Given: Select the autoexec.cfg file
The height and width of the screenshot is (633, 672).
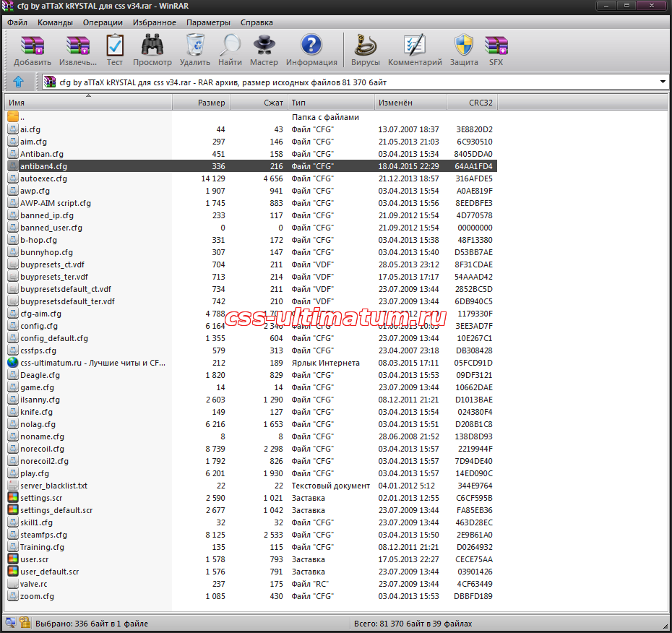Looking at the screenshot, I should (x=43, y=178).
